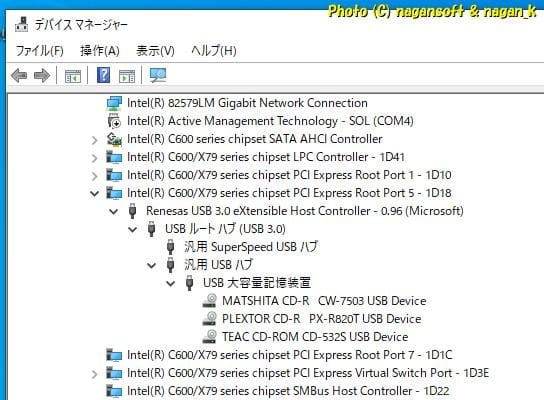Click the TEAC CD-ROM drive icon
The image size is (544, 400).
[x=210, y=337]
